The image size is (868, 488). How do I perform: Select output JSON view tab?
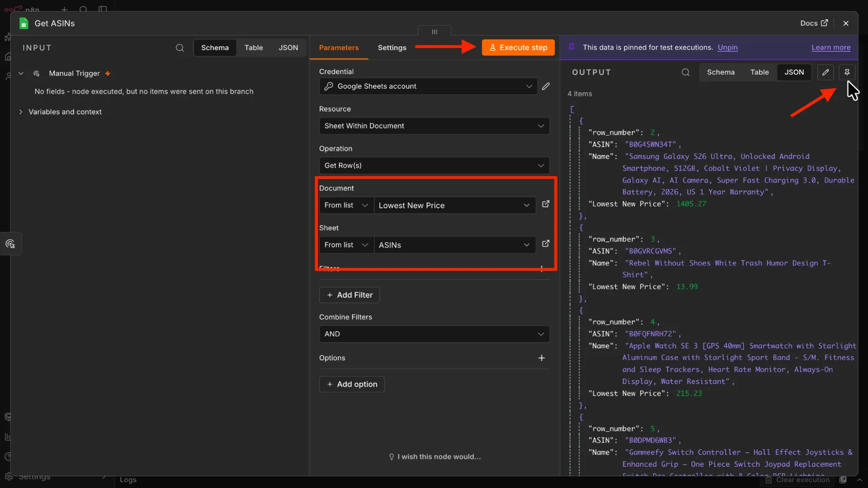[794, 72]
